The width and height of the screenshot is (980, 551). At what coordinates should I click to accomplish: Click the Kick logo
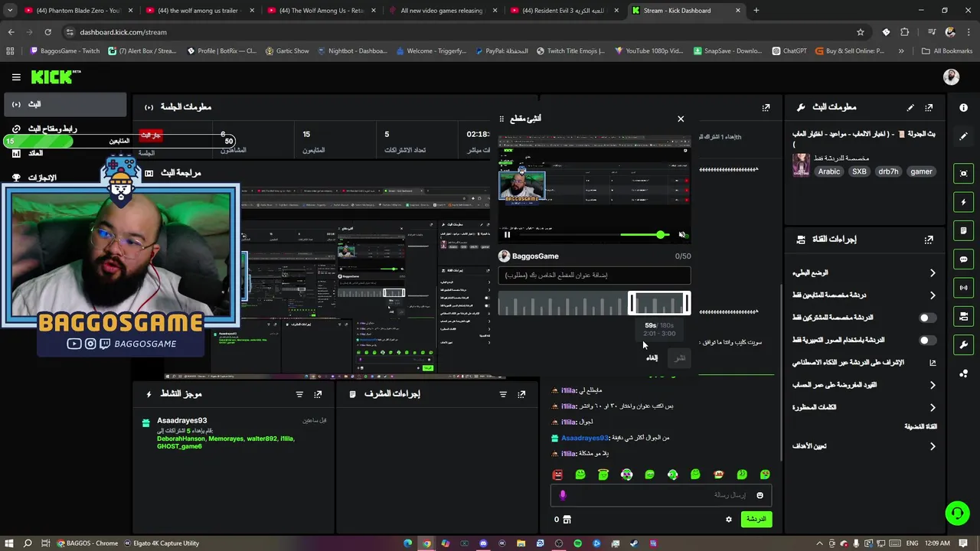pos(55,77)
